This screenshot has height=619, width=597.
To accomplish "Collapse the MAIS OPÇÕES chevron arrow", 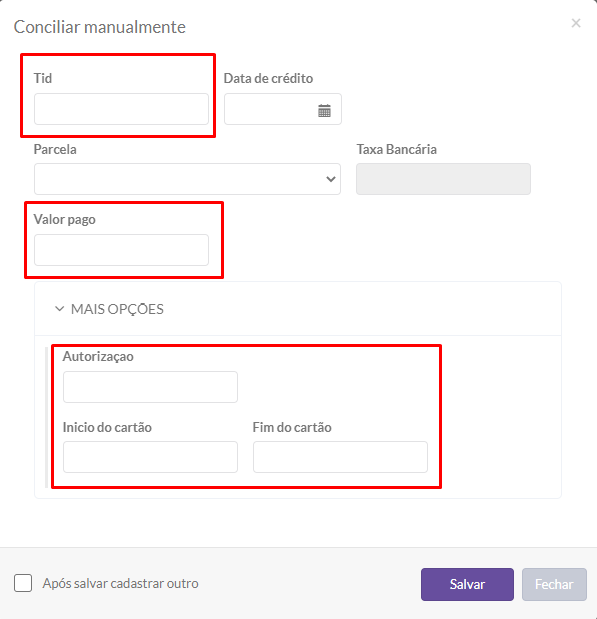I will coord(59,309).
